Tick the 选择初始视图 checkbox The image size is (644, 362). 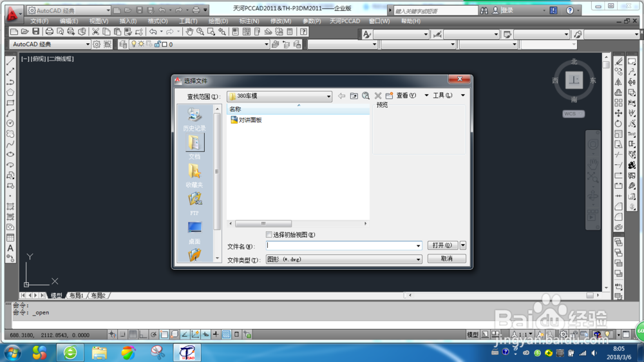269,234
